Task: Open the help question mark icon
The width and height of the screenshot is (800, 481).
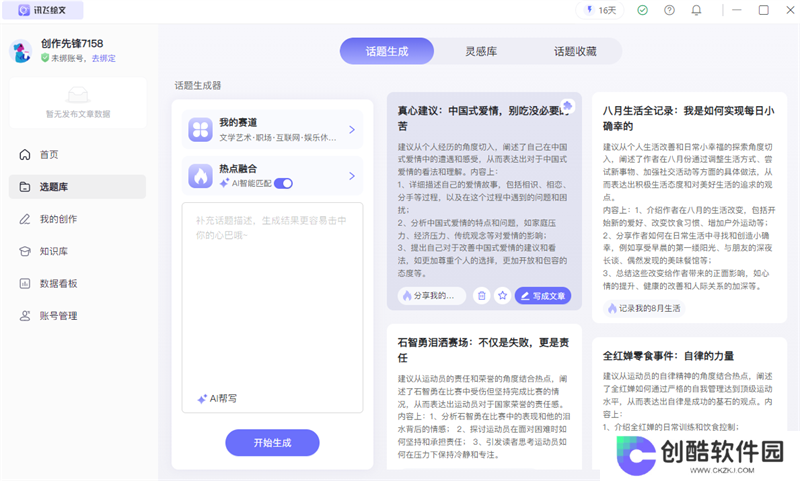Action: coord(669,10)
